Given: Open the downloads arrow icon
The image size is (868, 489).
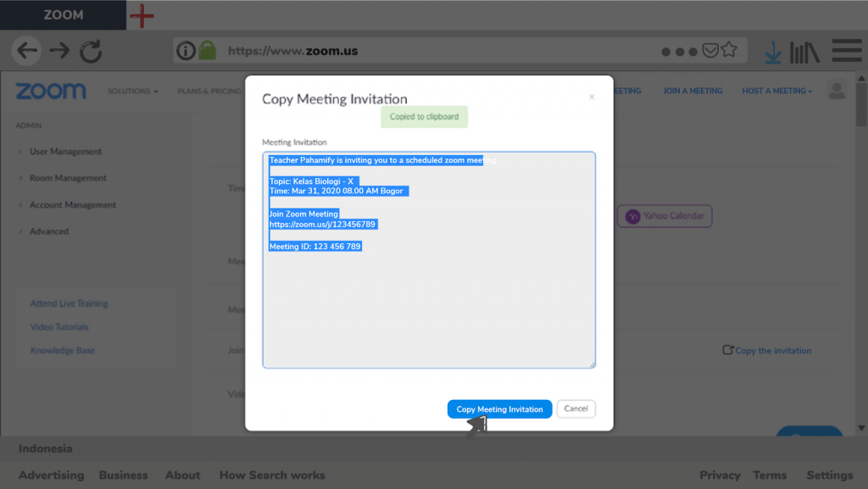Looking at the screenshot, I should coord(773,53).
